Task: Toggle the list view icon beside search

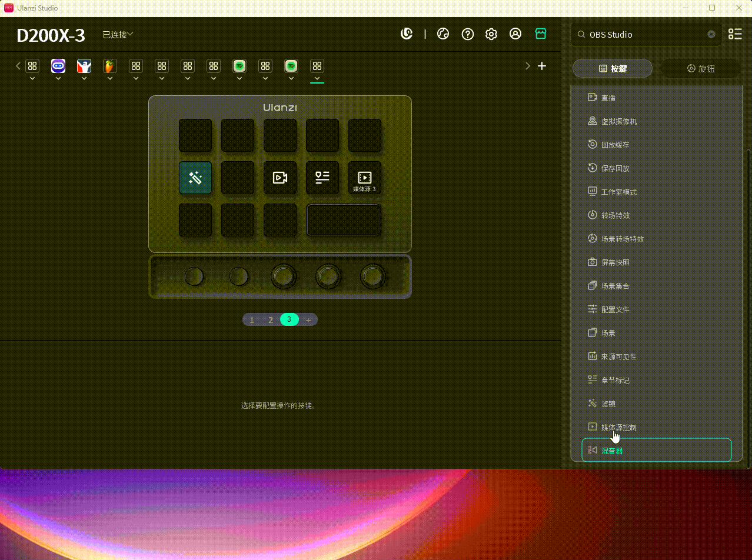Action: (735, 34)
